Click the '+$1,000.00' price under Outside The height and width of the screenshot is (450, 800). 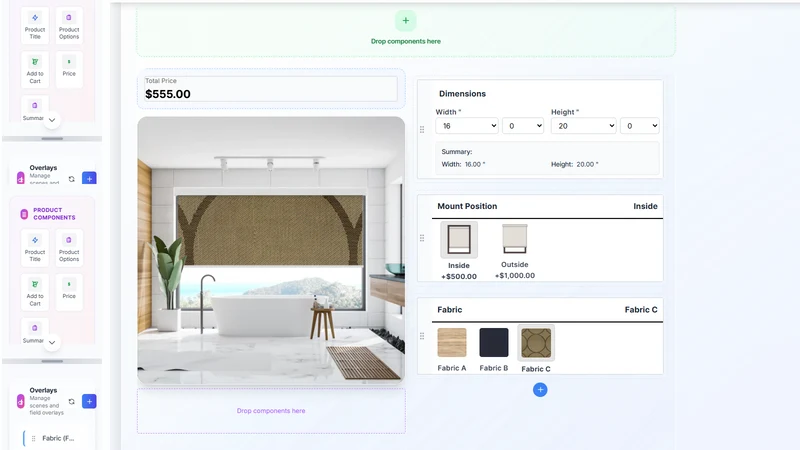(x=515, y=276)
